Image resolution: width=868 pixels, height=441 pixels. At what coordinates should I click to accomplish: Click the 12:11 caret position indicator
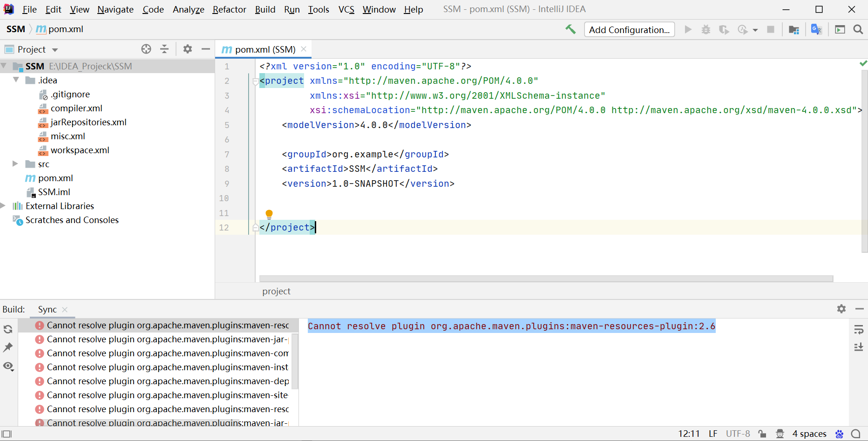(x=689, y=434)
